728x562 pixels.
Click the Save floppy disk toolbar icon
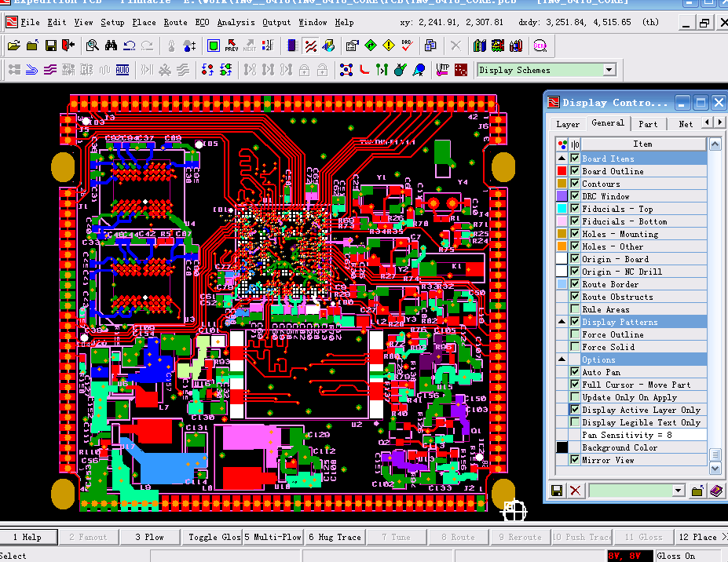coord(51,46)
